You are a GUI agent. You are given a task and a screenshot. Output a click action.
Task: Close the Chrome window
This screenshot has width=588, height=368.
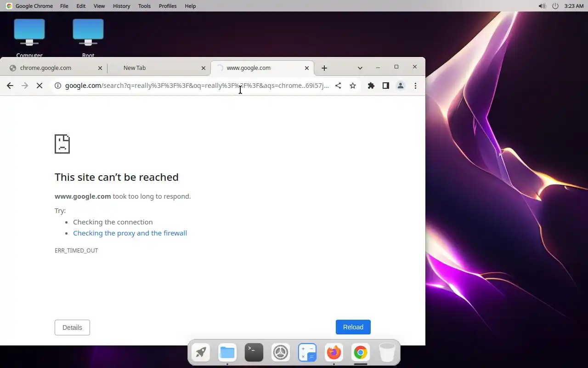pos(415,67)
